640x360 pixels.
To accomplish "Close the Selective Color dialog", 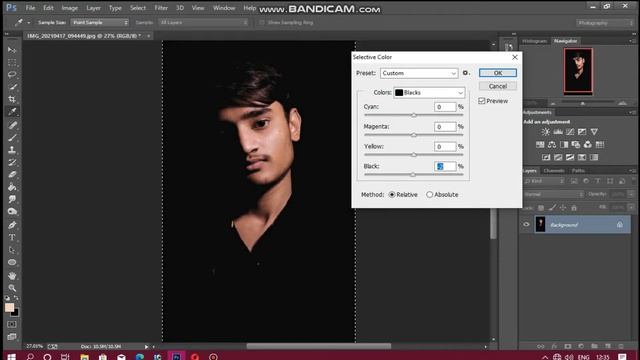I will (x=515, y=57).
